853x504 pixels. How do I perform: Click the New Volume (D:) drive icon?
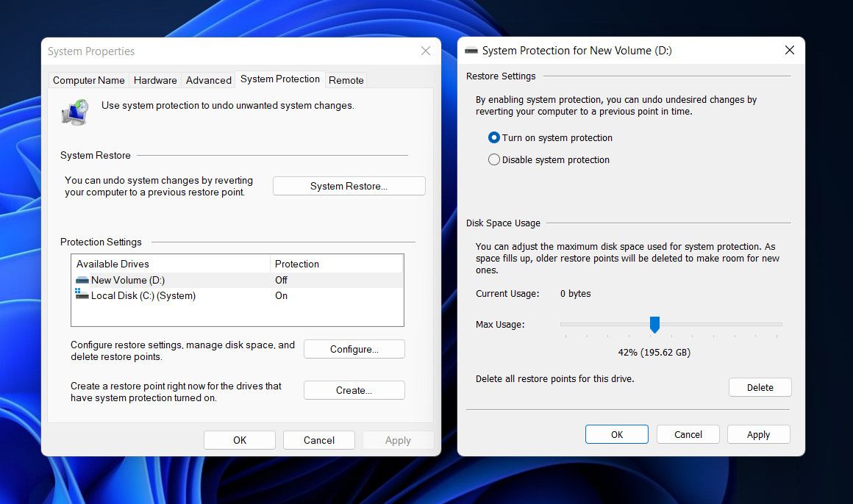(82, 280)
